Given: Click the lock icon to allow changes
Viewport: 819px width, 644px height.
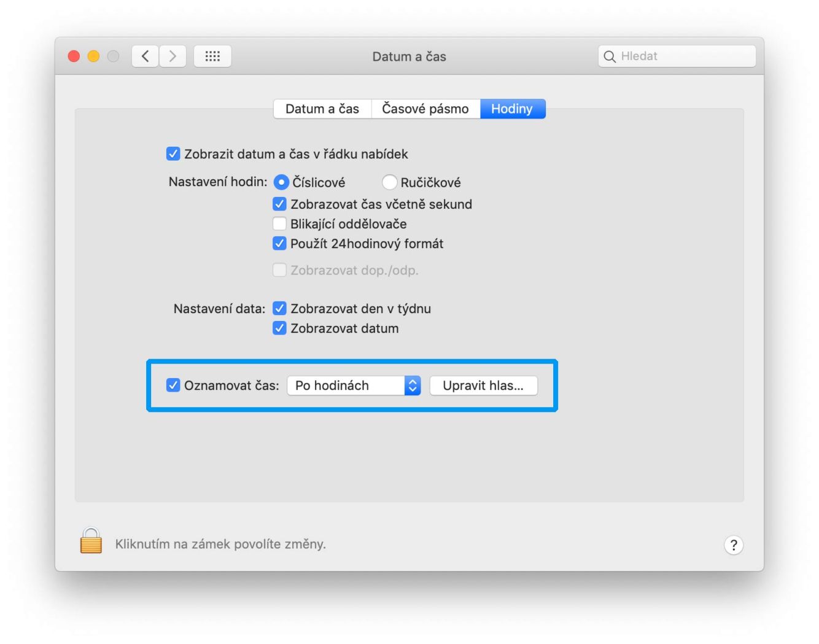Looking at the screenshot, I should (91, 541).
